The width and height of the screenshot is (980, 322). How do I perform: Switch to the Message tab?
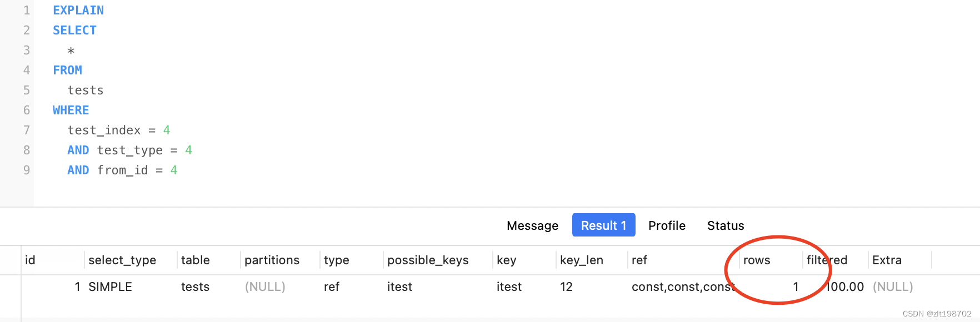532,225
